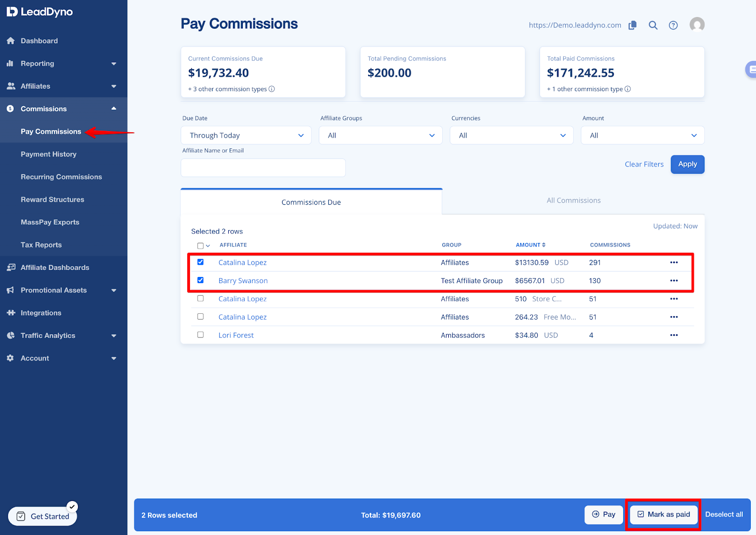Image resolution: width=756 pixels, height=535 pixels.
Task: Sort the table by Amount column
Action: click(x=531, y=245)
